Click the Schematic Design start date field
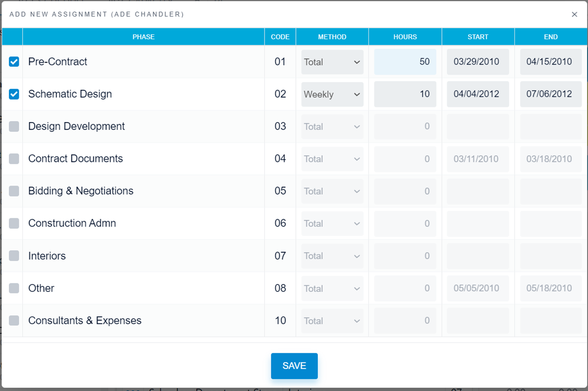The image size is (588, 391). point(477,94)
